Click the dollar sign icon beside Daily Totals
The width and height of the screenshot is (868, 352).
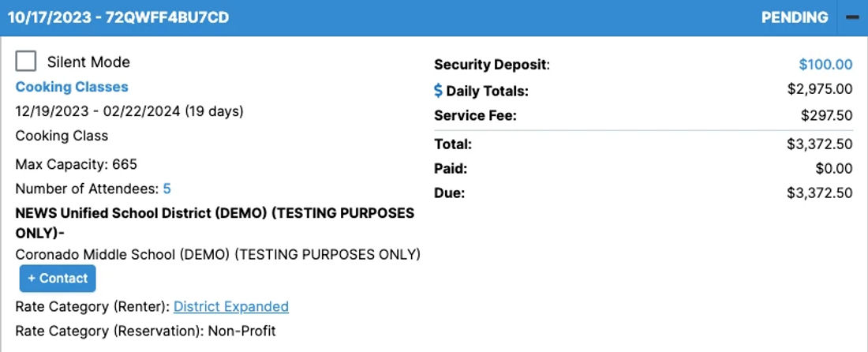pyautogui.click(x=438, y=91)
